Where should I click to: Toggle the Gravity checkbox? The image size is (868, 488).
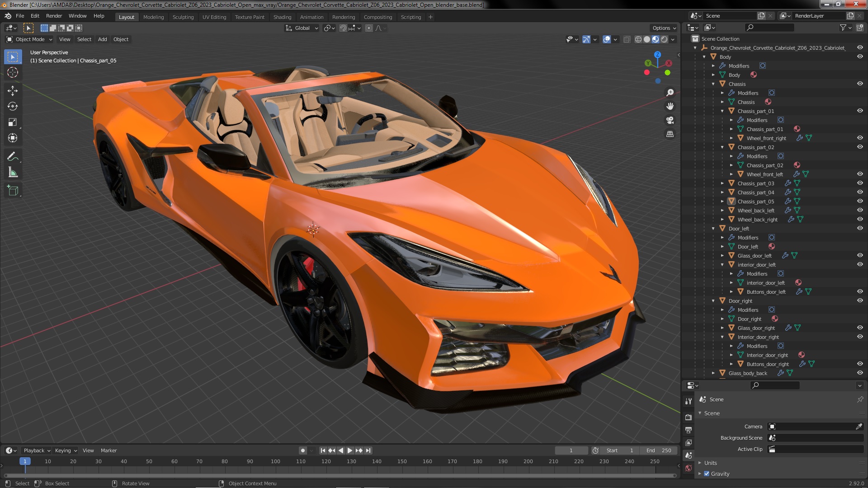coord(707,474)
